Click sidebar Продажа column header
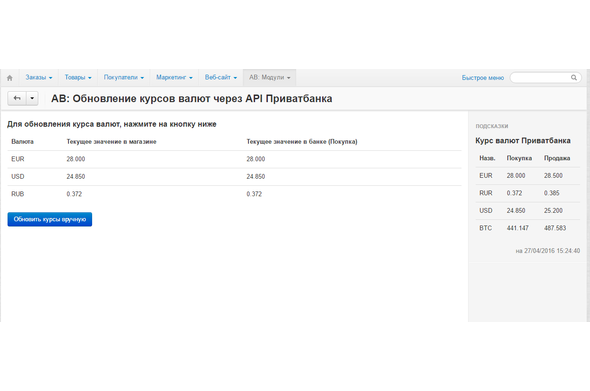Screen dimensions: 590x391 click(557, 158)
